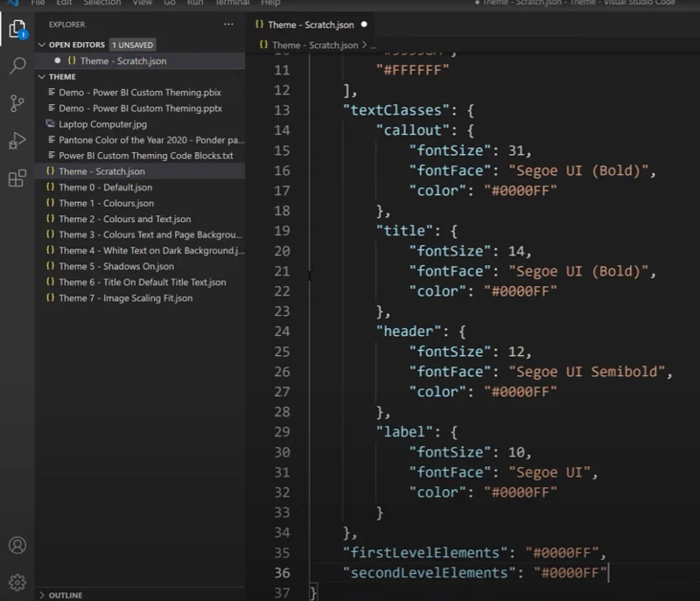Click line number 36 in gutter
The height and width of the screenshot is (601, 700).
pyautogui.click(x=282, y=573)
